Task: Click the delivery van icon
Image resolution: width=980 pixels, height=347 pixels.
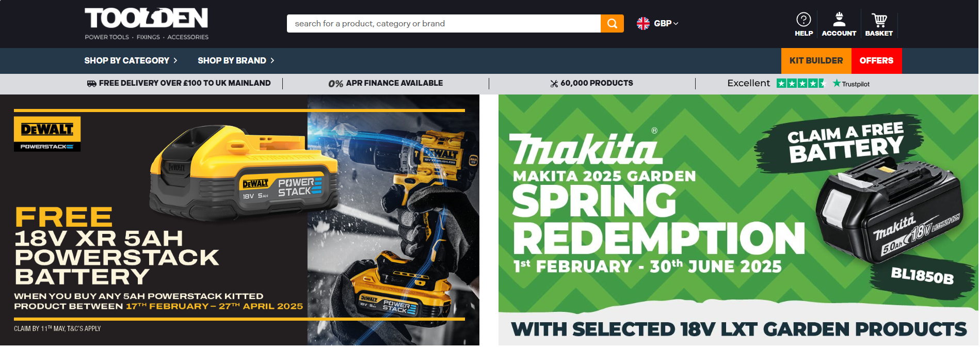Action: click(92, 84)
